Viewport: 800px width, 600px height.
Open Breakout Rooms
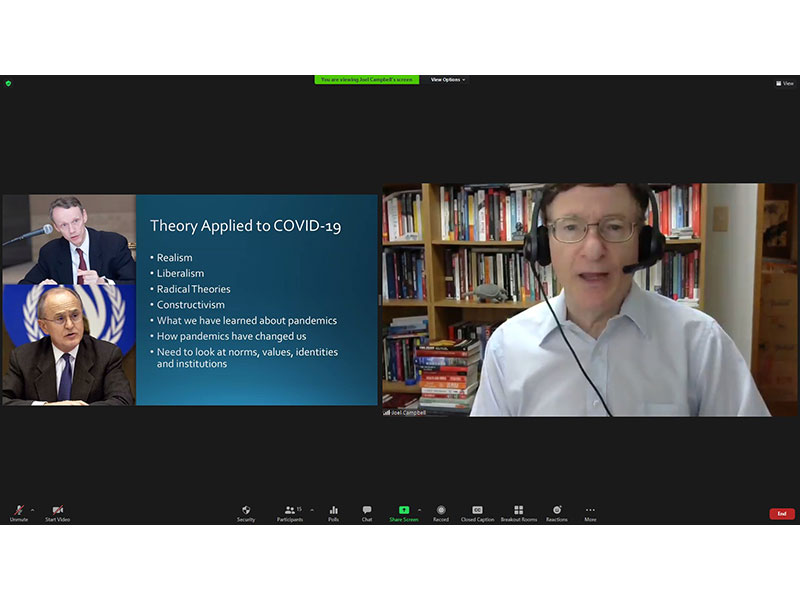pyautogui.click(x=518, y=511)
